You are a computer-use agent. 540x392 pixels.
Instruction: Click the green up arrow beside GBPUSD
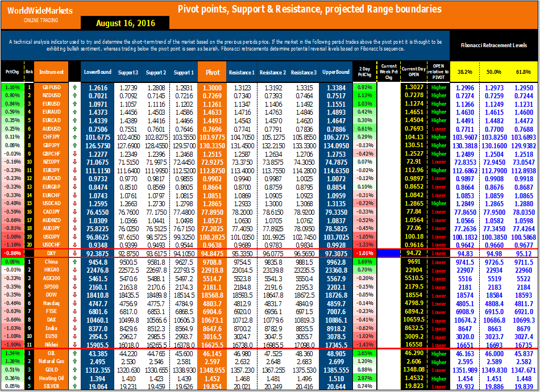(x=74, y=87)
